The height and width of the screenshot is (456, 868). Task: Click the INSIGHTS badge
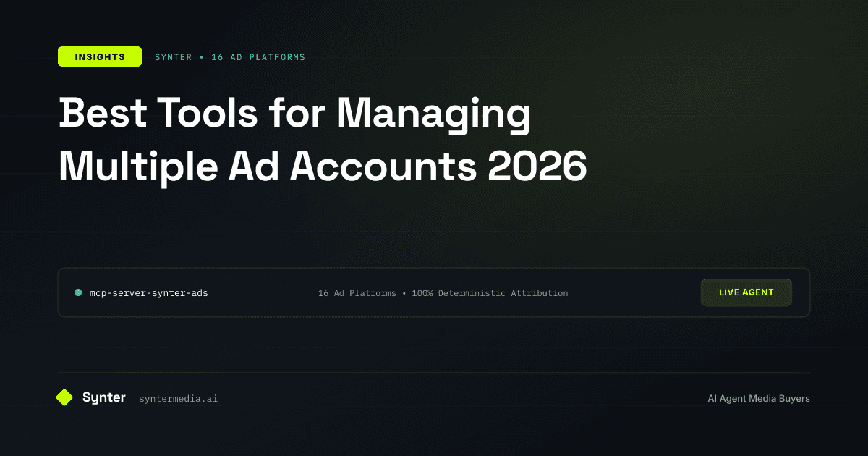pyautogui.click(x=100, y=56)
